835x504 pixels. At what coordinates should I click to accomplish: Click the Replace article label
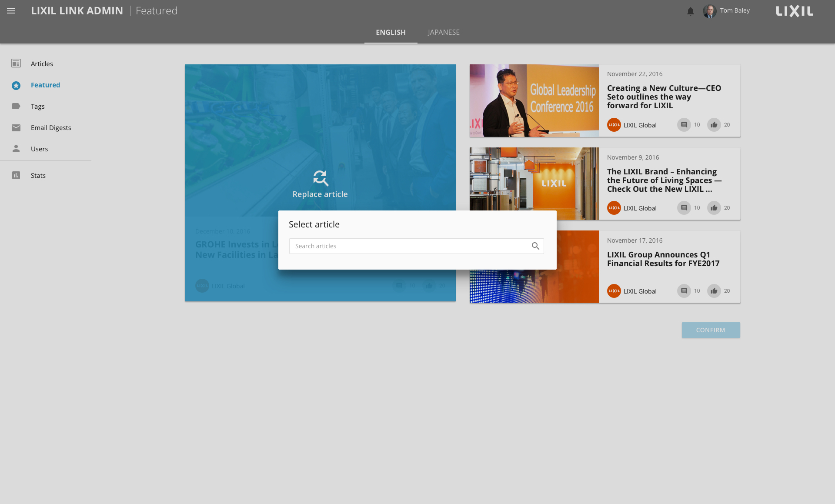pyautogui.click(x=320, y=194)
